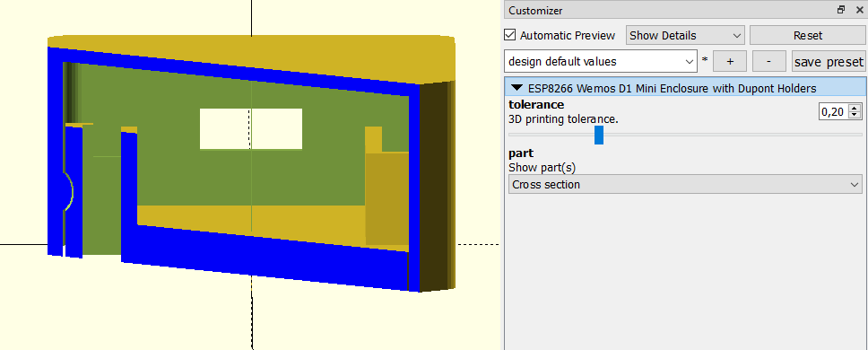
Task: Add a new preset with plus button
Action: click(730, 61)
